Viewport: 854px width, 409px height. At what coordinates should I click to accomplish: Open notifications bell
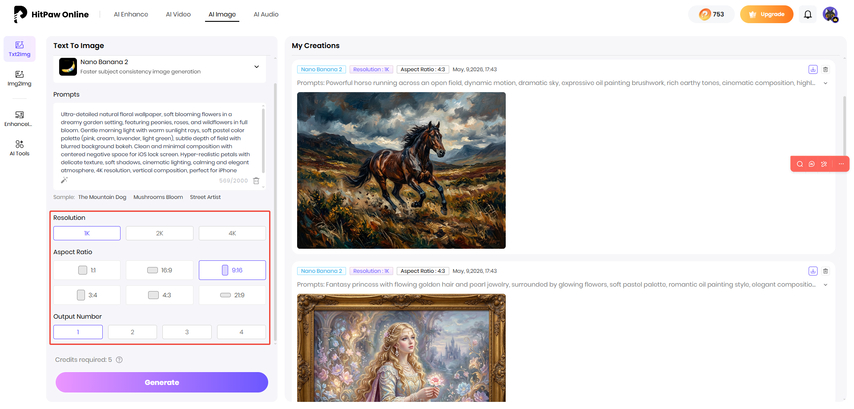pos(808,15)
